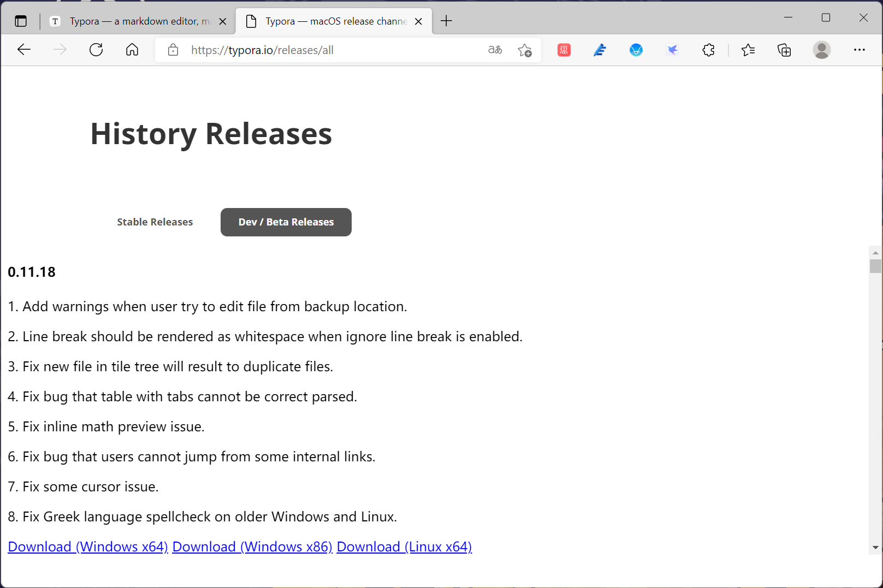Switch to Stable Releases tab
Viewport: 883px width, 588px height.
click(155, 222)
